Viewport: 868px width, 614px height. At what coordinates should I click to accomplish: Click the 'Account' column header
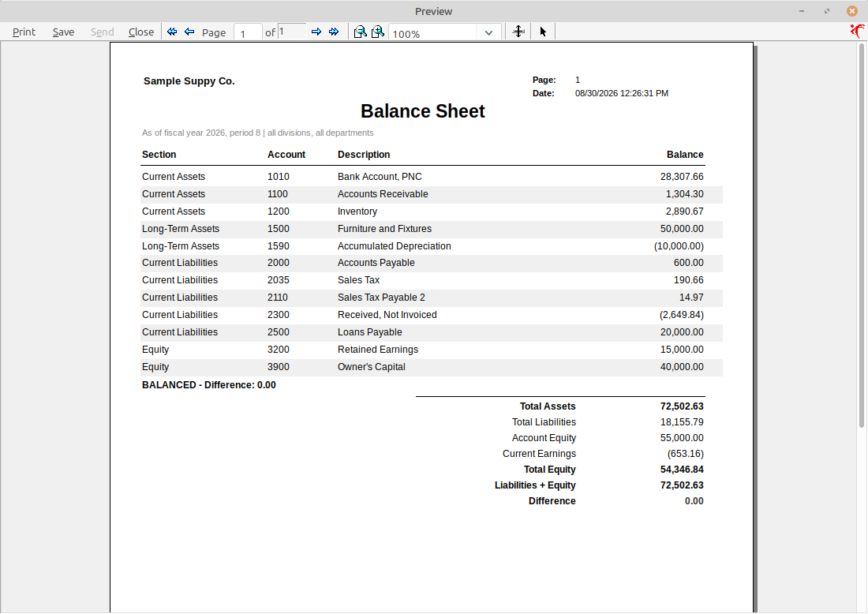point(286,155)
